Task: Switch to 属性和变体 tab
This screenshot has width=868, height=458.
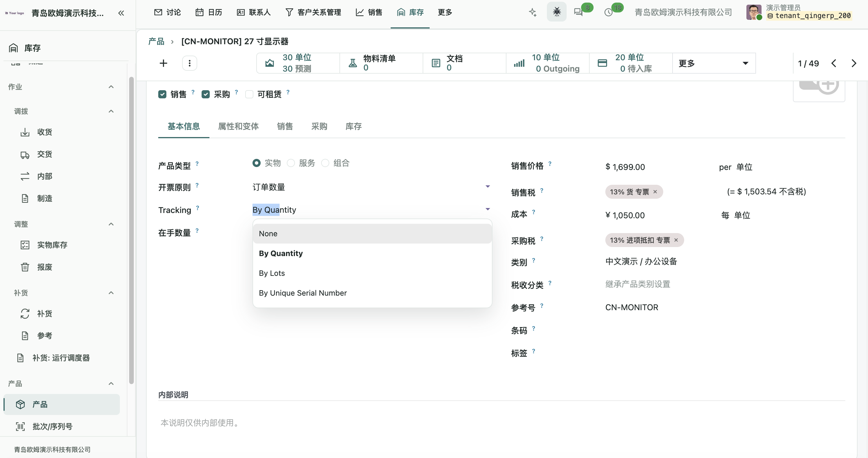Action: coord(238,126)
